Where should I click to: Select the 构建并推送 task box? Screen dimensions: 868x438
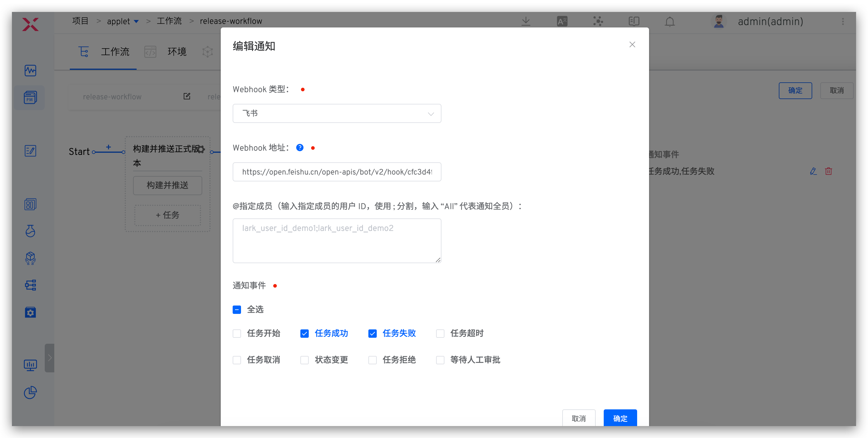click(x=167, y=185)
